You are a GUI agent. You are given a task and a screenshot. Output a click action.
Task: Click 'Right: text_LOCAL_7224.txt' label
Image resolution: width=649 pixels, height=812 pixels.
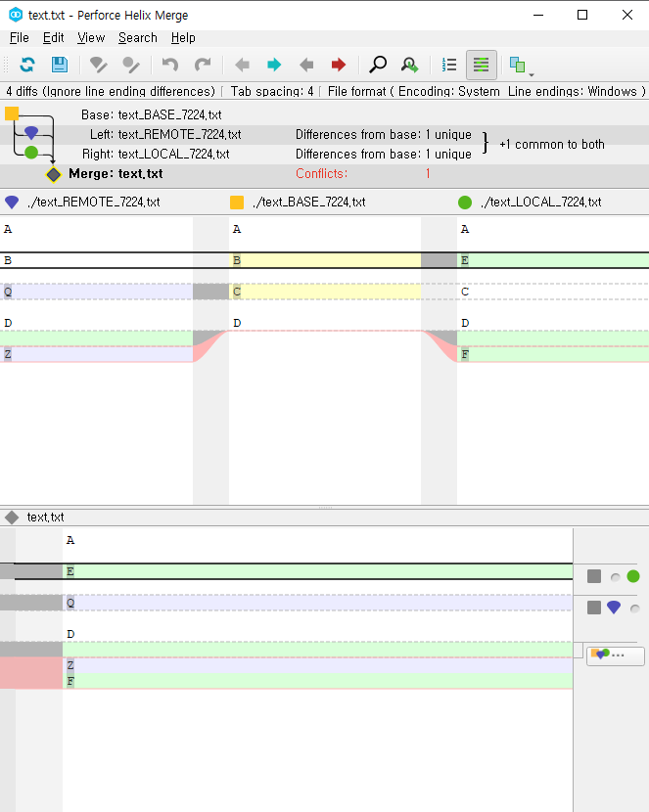point(156,154)
